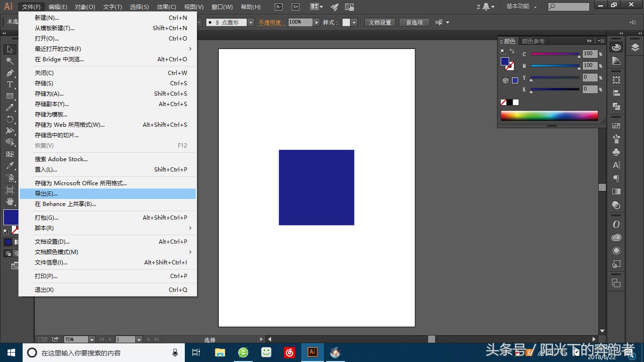Open the Align panel
This screenshot has height=362, width=644.
[x=616, y=93]
